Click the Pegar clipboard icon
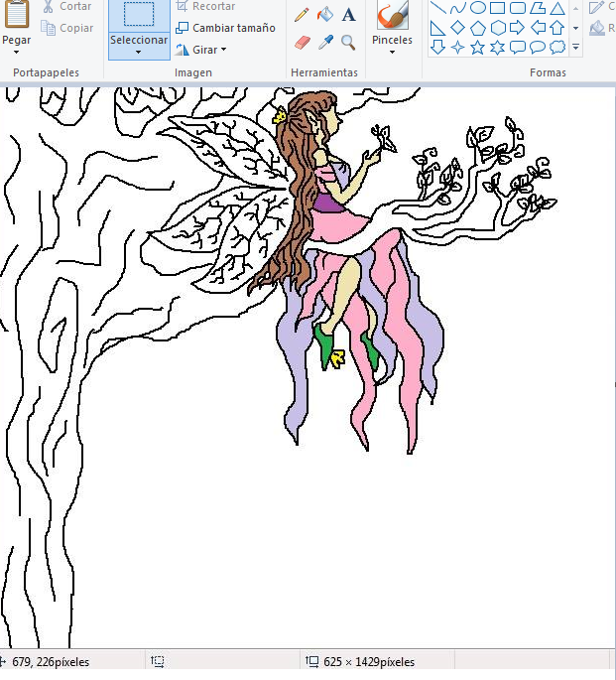The image size is (616, 680). pyautogui.click(x=17, y=14)
